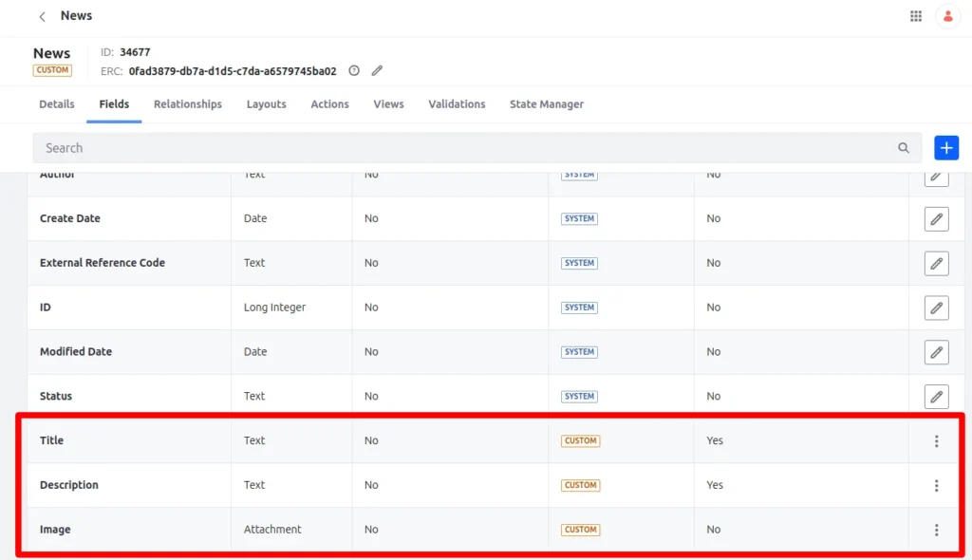Click the blue add field button
This screenshot has width=972, height=560.
[x=945, y=147]
